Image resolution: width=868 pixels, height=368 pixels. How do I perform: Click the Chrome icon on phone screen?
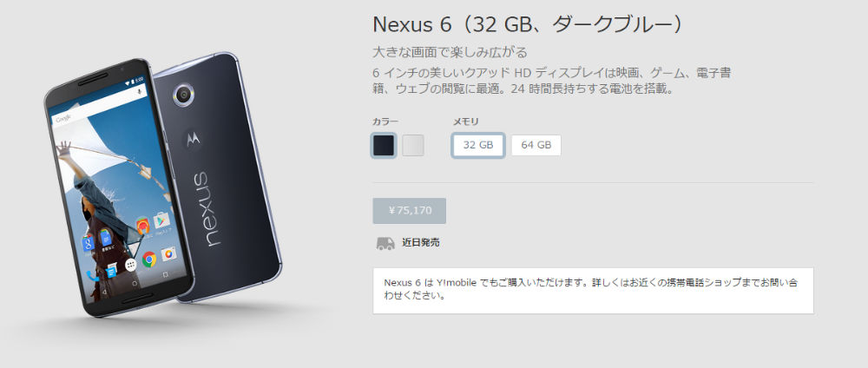(x=149, y=259)
